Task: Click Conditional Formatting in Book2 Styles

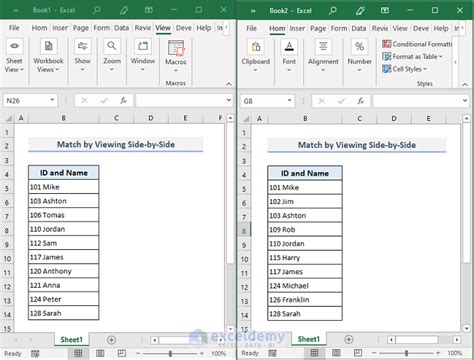Action: coord(417,44)
